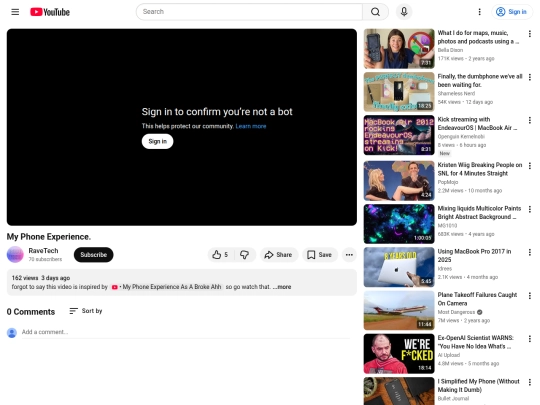The image size is (540, 405).
Task: Open thumbnail of maps, music, photos video
Action: coord(399,49)
